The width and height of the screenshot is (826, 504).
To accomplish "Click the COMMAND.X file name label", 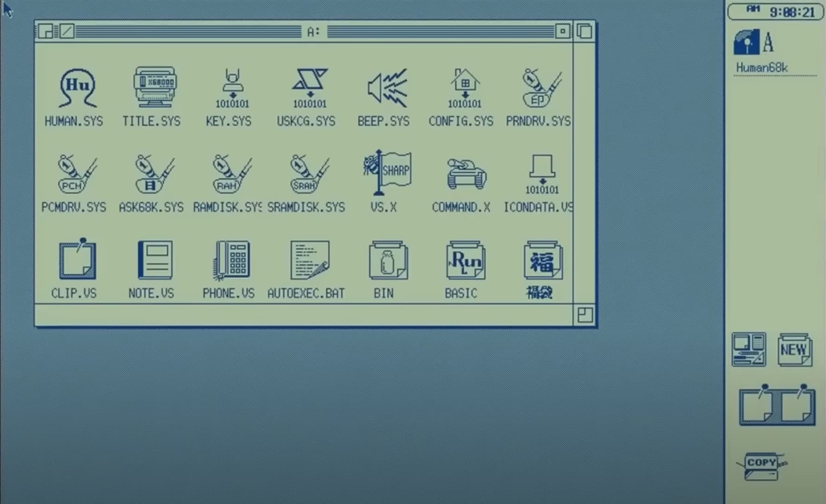I will (x=461, y=207).
